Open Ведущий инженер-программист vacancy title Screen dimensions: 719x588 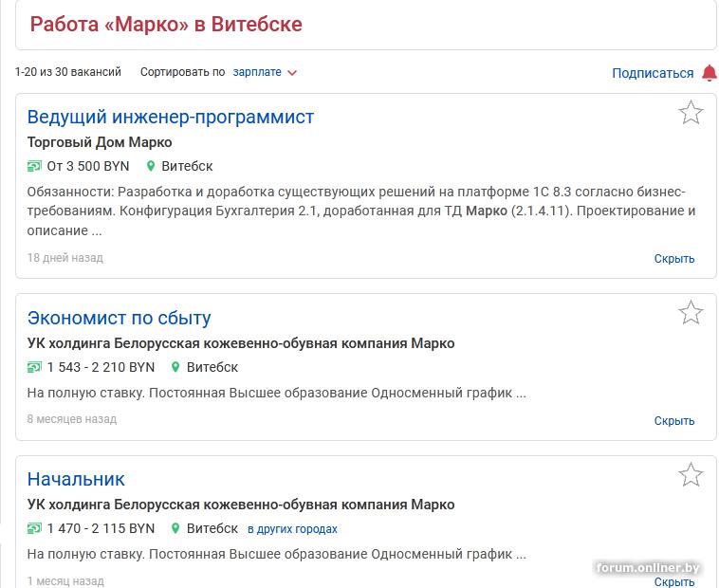171,117
